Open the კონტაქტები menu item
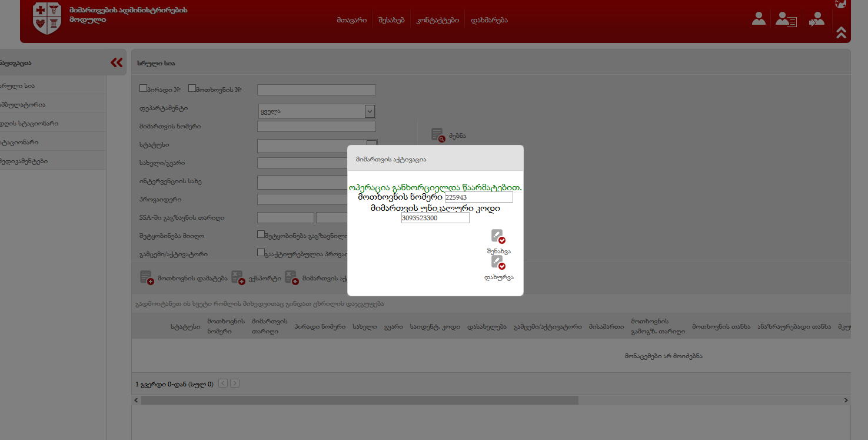The height and width of the screenshot is (440, 868). [437, 20]
